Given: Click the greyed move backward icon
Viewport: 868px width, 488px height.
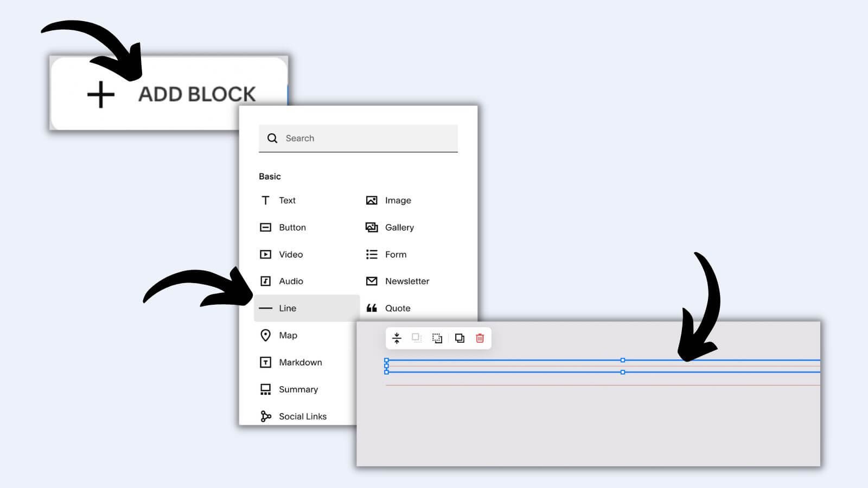Looking at the screenshot, I should pos(417,338).
